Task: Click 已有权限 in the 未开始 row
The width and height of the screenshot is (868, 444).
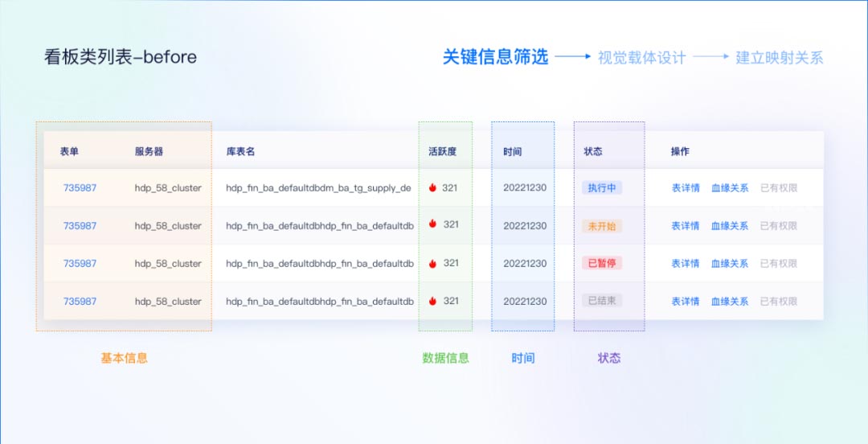Action: 778,225
